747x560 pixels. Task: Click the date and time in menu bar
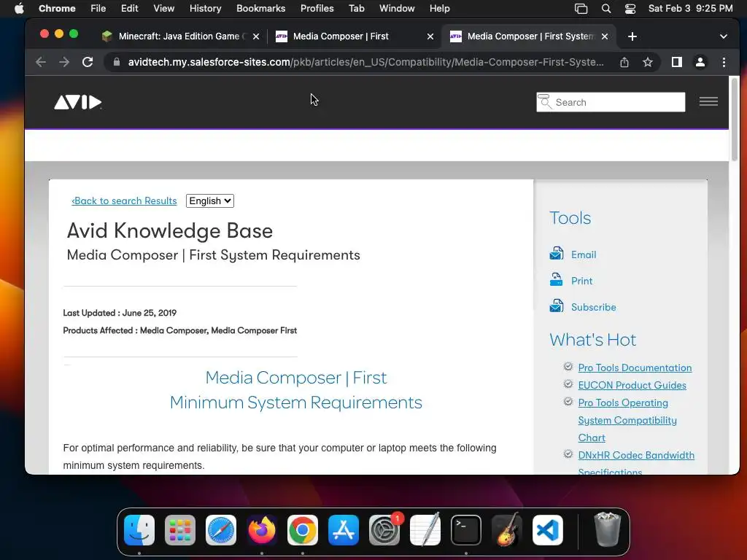[690, 9]
